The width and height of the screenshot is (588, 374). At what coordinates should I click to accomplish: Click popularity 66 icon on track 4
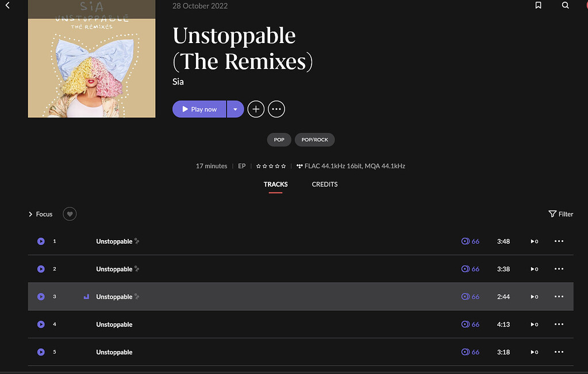(466, 325)
